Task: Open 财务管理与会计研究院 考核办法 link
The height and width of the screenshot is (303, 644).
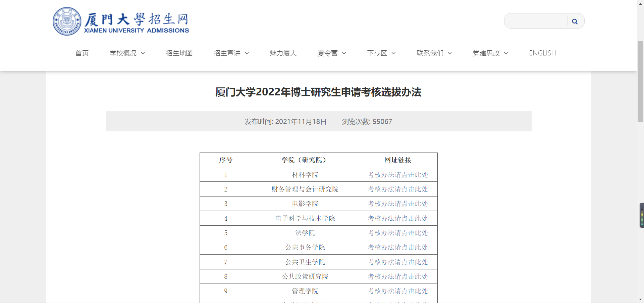Action: pyautogui.click(x=398, y=189)
